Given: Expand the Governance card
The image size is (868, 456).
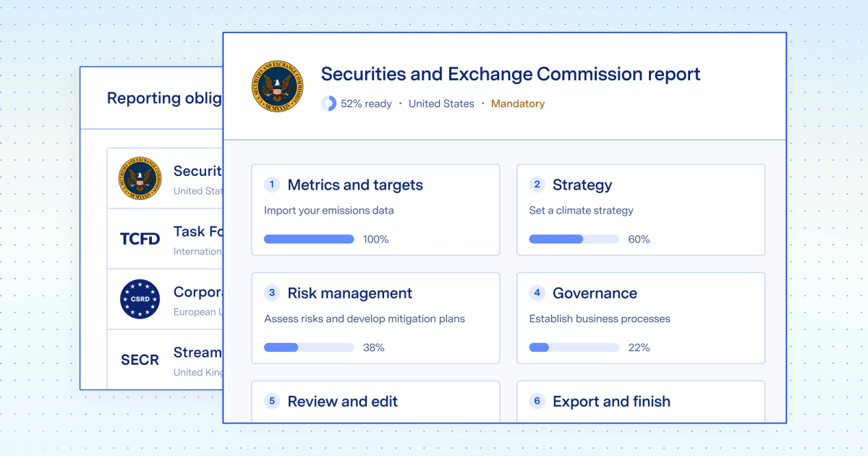Looking at the screenshot, I should pyautogui.click(x=641, y=318).
